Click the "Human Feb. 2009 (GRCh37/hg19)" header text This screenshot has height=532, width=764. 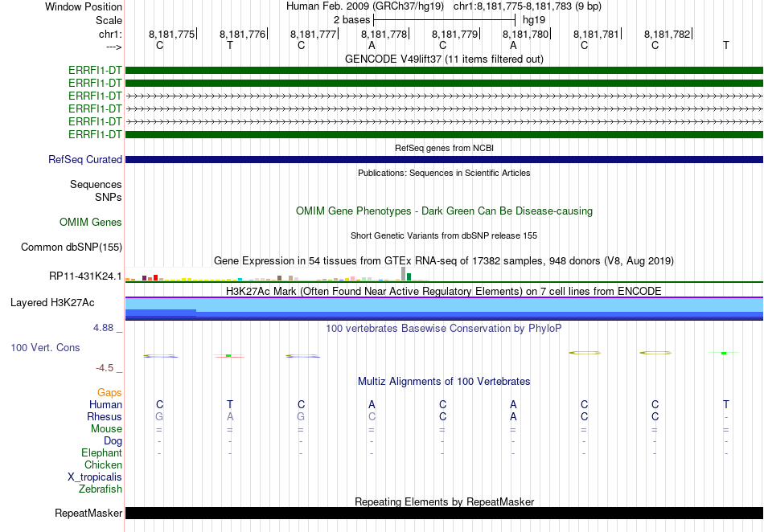365,6
